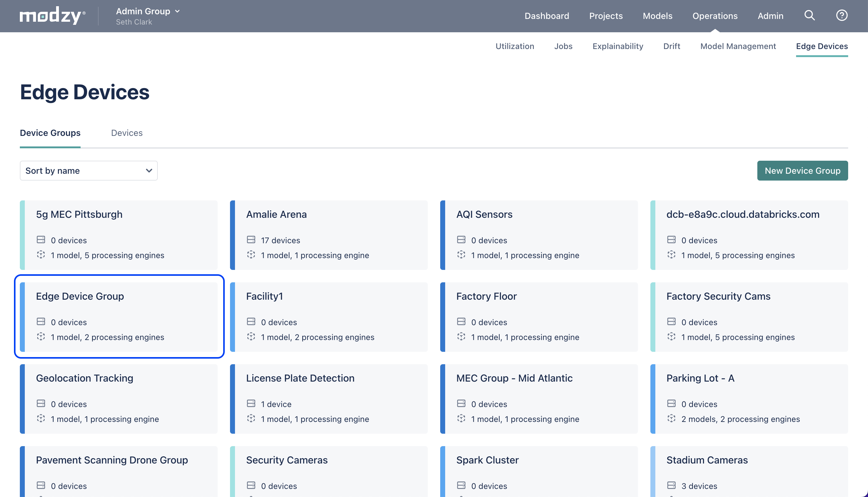The height and width of the screenshot is (497, 868).
Task: Open the Edge Device Group card
Action: 119,316
